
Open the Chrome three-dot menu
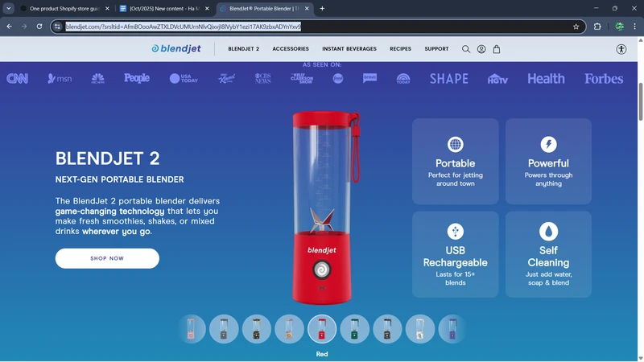pyautogui.click(x=634, y=27)
